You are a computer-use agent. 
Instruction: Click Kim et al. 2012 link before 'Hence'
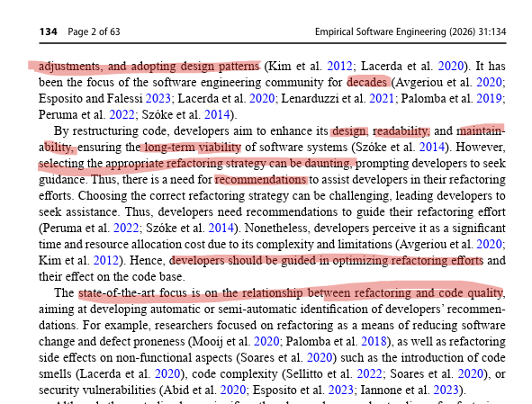(x=105, y=261)
